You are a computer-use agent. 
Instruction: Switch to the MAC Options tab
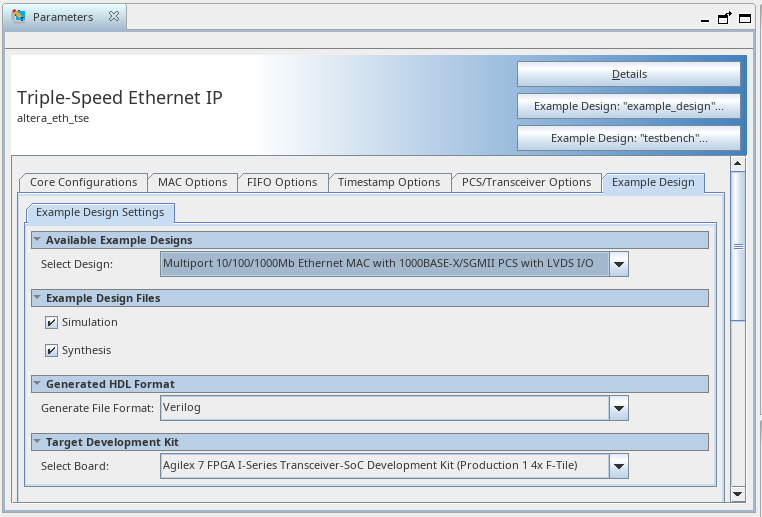pyautogui.click(x=193, y=182)
